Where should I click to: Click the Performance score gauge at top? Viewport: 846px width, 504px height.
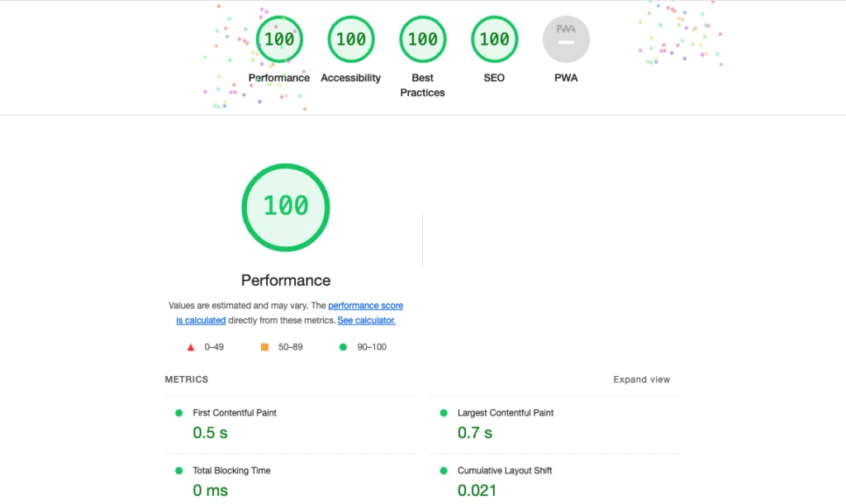coord(279,39)
